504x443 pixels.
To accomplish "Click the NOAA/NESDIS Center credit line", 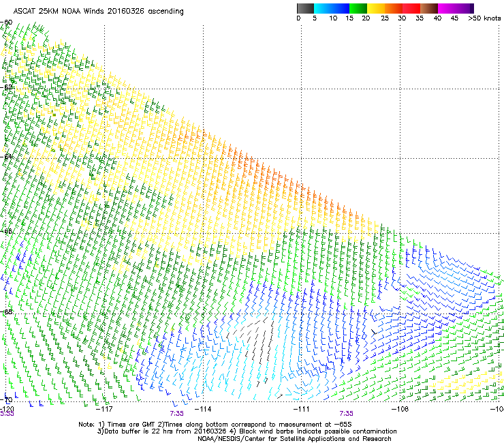I will tap(294, 439).
